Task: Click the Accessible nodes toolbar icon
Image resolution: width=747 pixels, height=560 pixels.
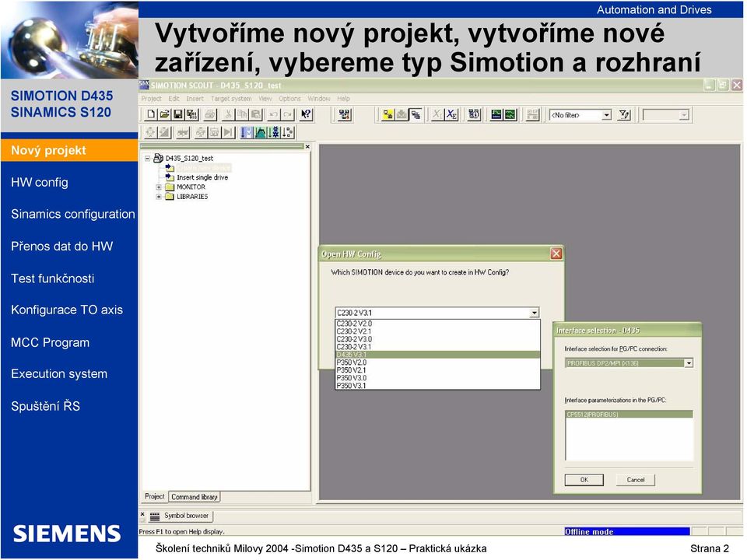Action: click(345, 114)
